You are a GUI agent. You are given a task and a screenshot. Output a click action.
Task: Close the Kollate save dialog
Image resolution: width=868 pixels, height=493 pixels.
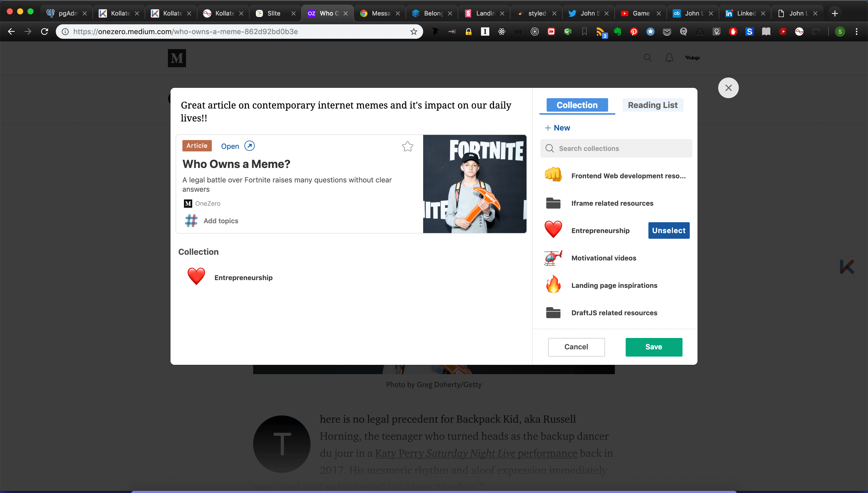728,88
